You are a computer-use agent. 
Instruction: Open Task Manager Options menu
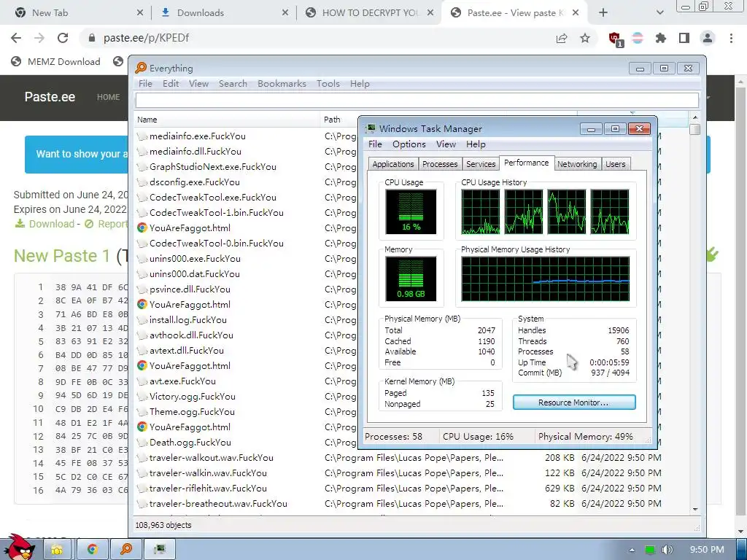[409, 144]
